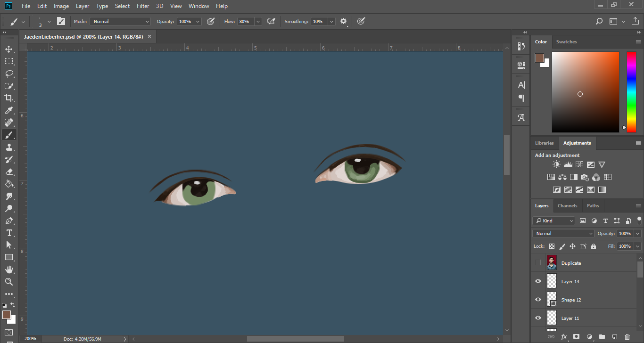Lock transparent pixels
The image size is (644, 343).
pyautogui.click(x=552, y=246)
